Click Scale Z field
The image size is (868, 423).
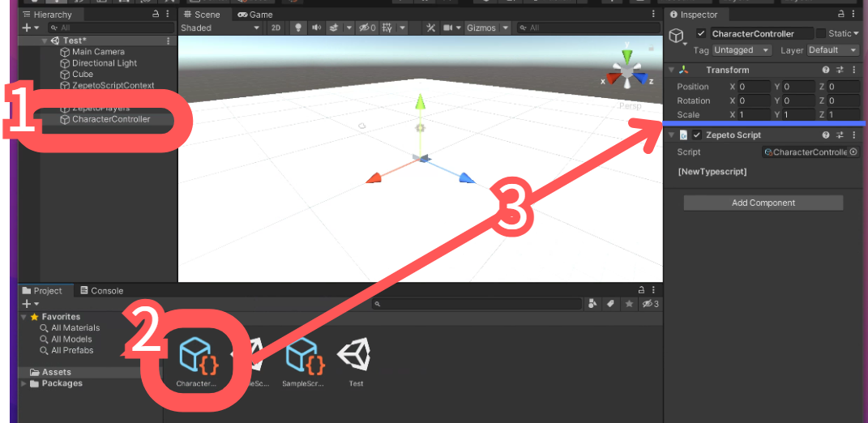(x=843, y=114)
